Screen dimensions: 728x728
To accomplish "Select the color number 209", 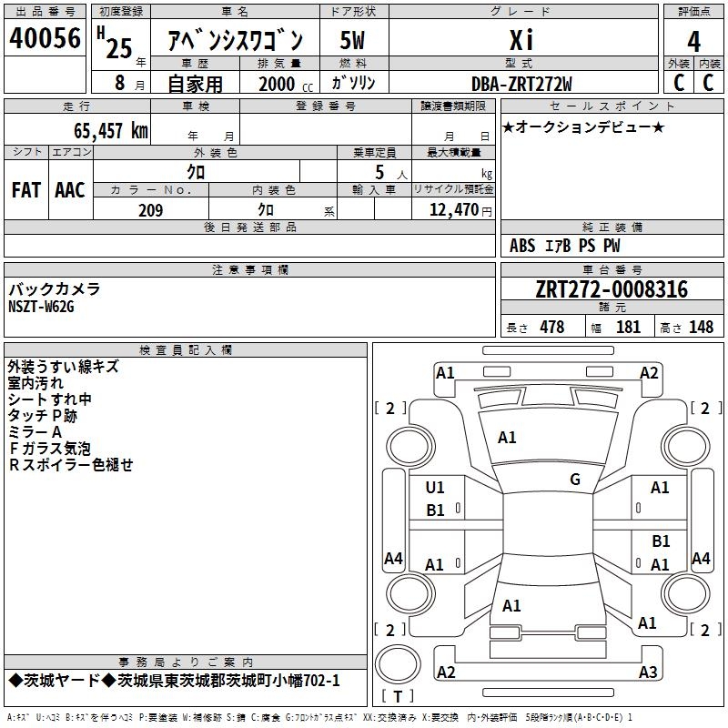I will pyautogui.click(x=150, y=210).
